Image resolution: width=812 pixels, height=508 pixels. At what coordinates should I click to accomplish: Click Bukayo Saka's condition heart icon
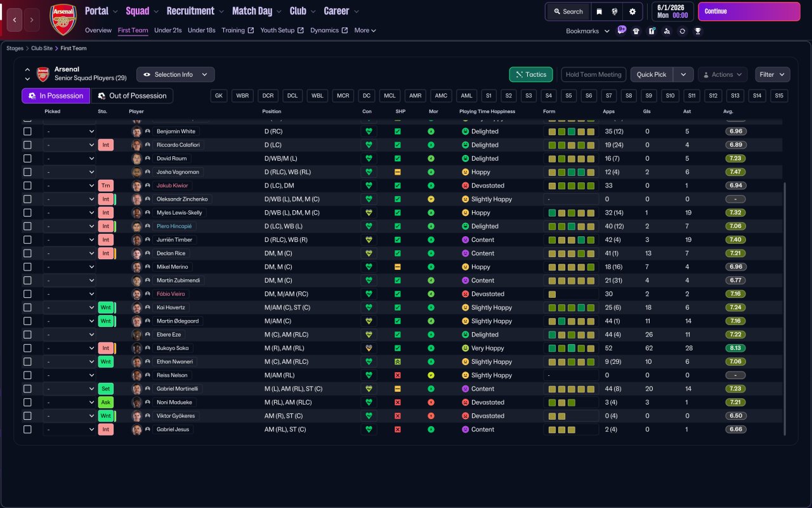click(368, 348)
